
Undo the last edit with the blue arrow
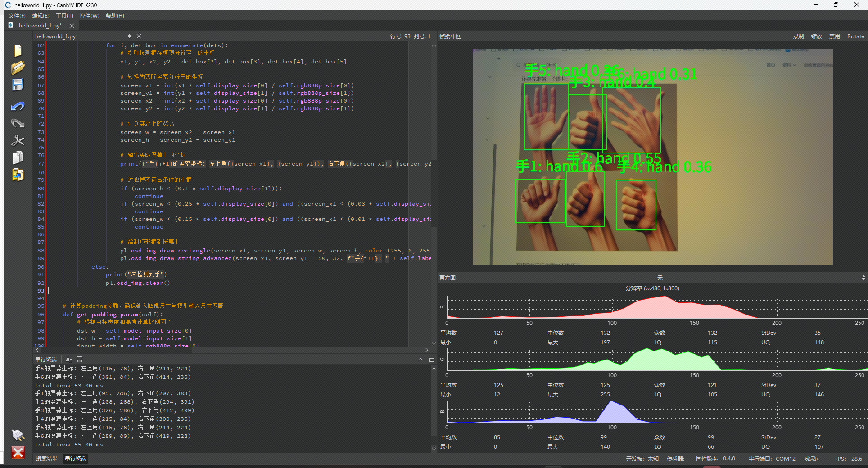pos(18,106)
